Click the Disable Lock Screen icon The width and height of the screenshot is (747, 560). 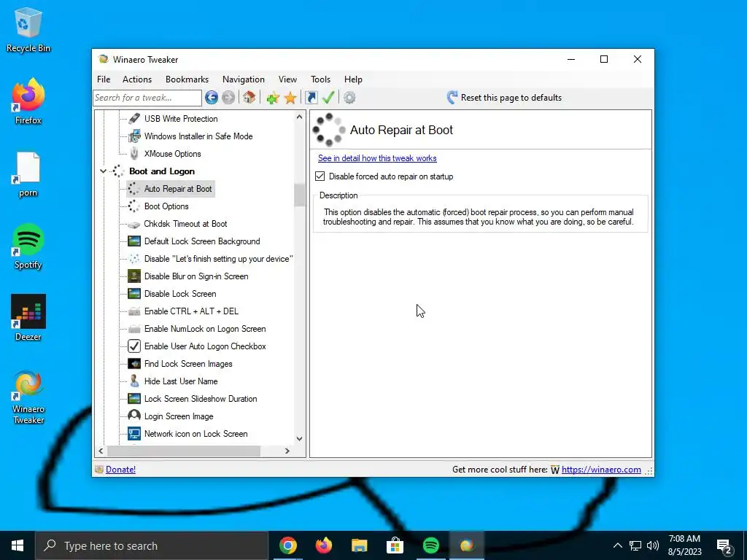point(134,294)
